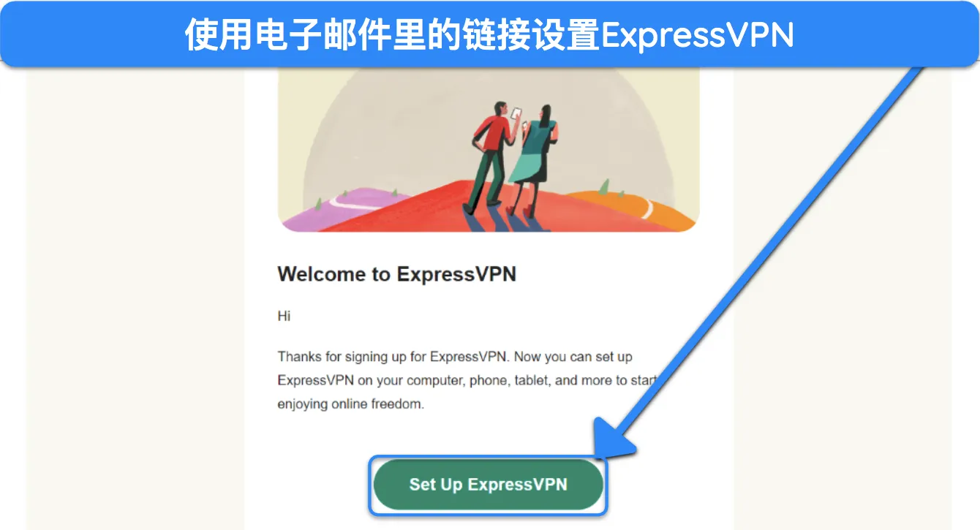Click the "Hi" greeting line
This screenshot has height=530, width=980.
click(x=284, y=316)
